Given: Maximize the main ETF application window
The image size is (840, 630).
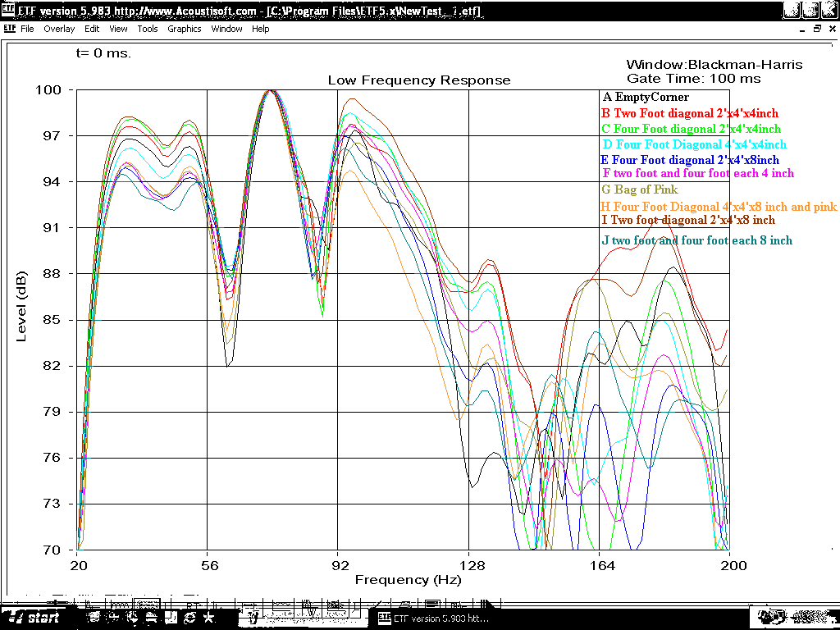Looking at the screenshot, I should click(x=810, y=10).
